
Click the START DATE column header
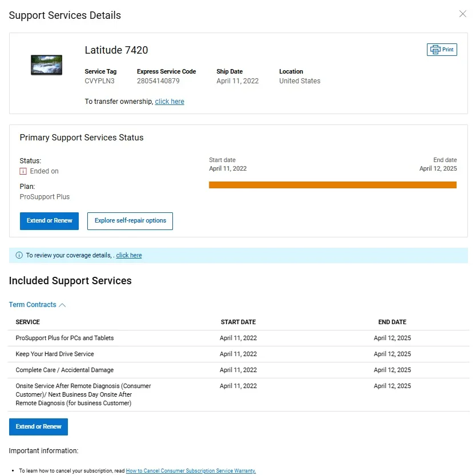pyautogui.click(x=238, y=322)
